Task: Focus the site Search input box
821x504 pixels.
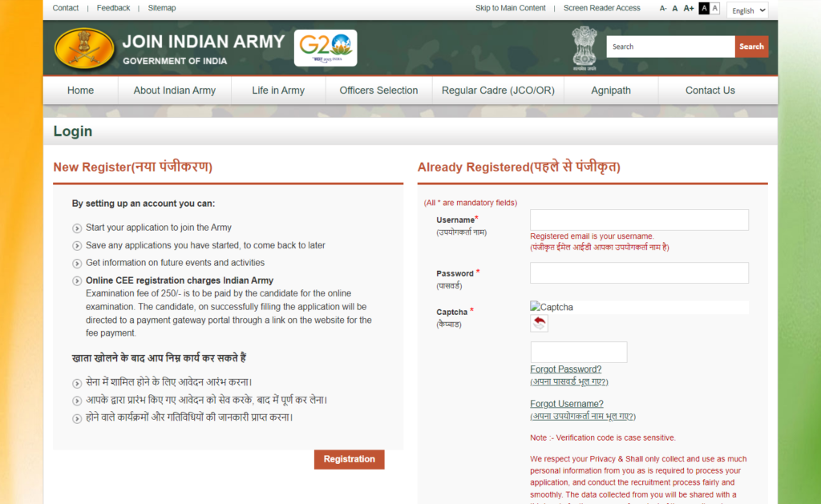Action: click(x=671, y=46)
